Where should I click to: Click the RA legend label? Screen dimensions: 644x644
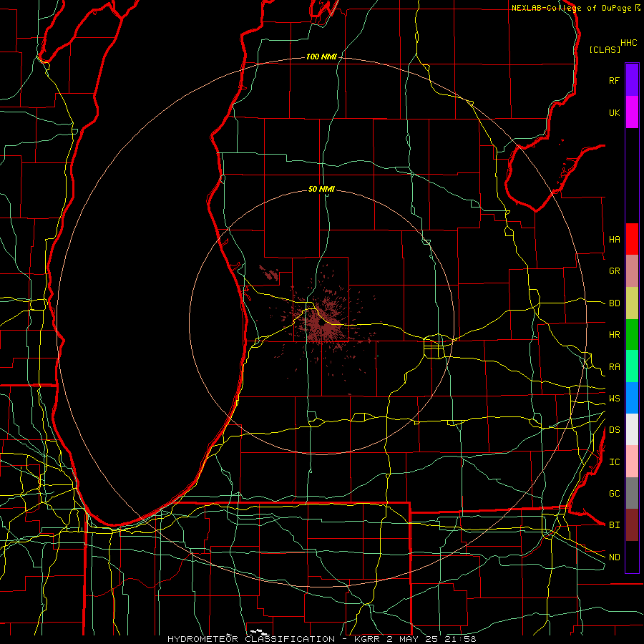(614, 367)
